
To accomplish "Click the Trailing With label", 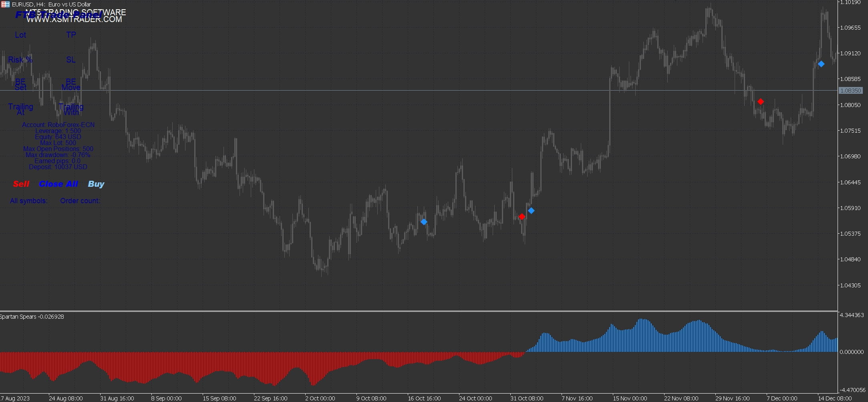I will 71,109.
